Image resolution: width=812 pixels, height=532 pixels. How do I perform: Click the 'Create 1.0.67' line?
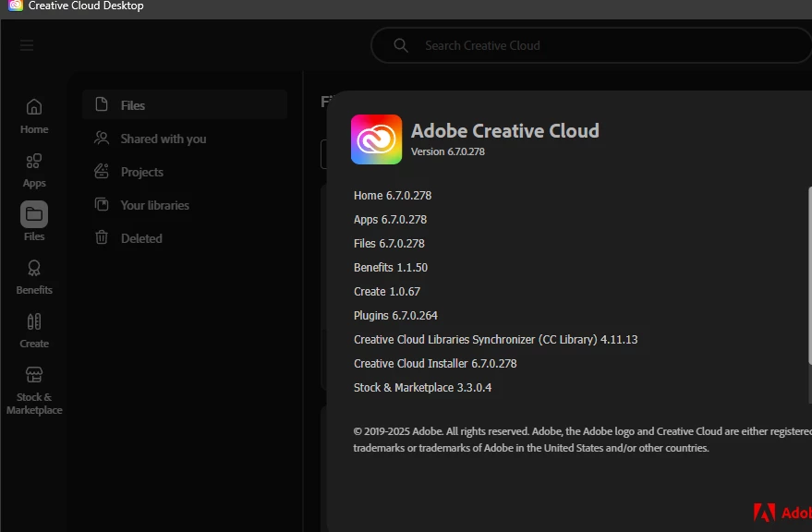(x=387, y=292)
